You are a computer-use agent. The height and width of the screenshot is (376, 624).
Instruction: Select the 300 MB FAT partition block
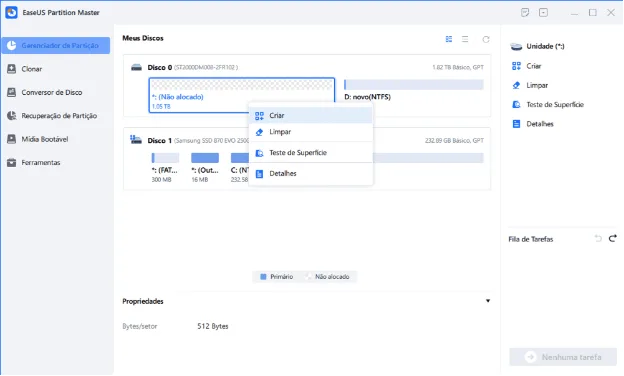click(x=165, y=168)
